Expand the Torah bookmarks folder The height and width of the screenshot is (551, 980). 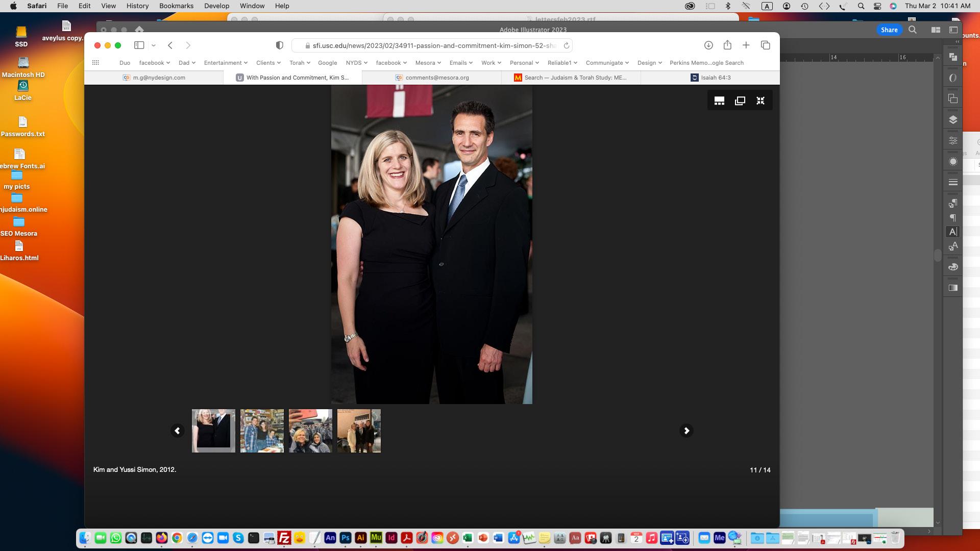pyautogui.click(x=299, y=63)
